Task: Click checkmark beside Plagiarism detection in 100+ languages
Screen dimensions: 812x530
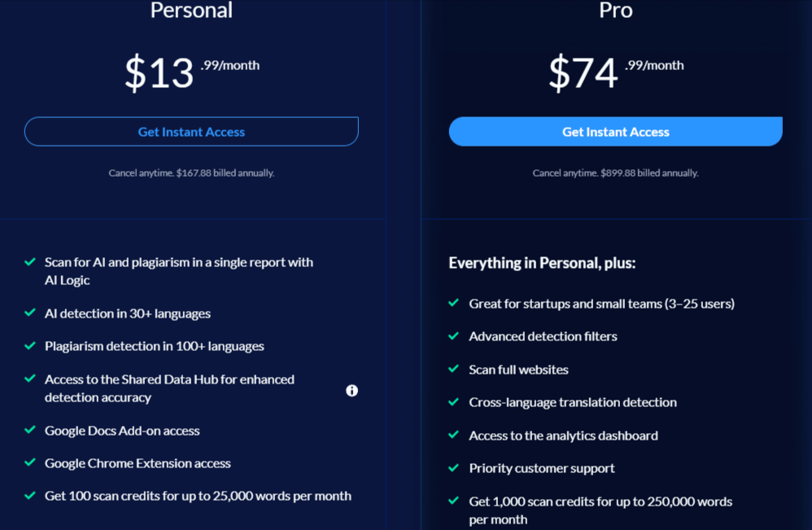Action: 30,346
